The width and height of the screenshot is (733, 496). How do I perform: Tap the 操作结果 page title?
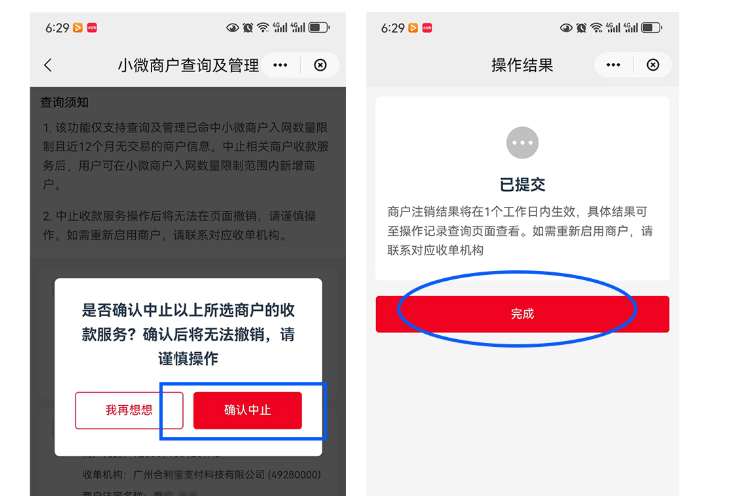click(x=522, y=65)
